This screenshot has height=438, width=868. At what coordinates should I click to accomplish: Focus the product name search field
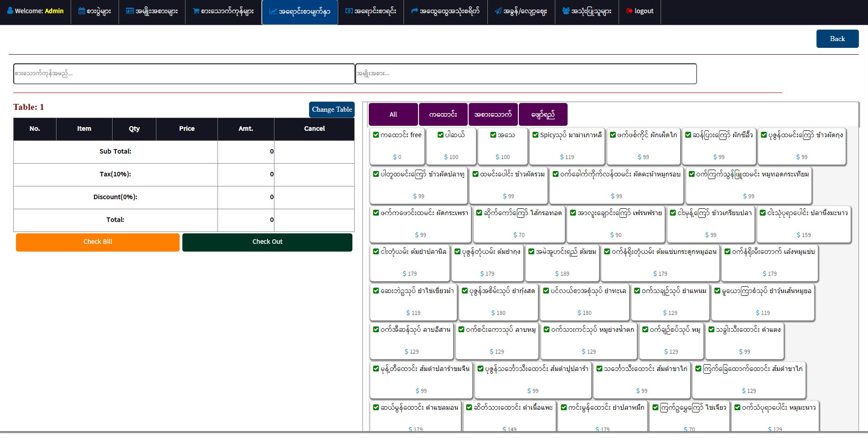point(184,74)
